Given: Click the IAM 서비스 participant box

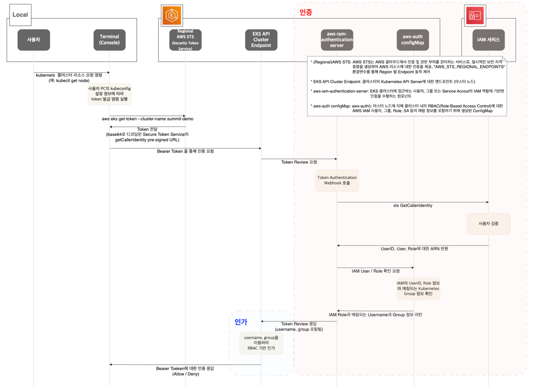Looking at the screenshot, I should click(488, 40).
